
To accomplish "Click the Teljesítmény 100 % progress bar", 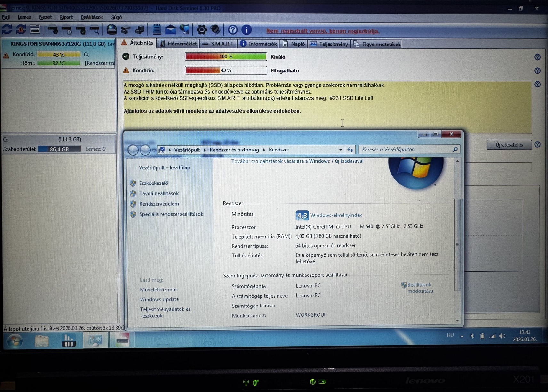I will [226, 57].
